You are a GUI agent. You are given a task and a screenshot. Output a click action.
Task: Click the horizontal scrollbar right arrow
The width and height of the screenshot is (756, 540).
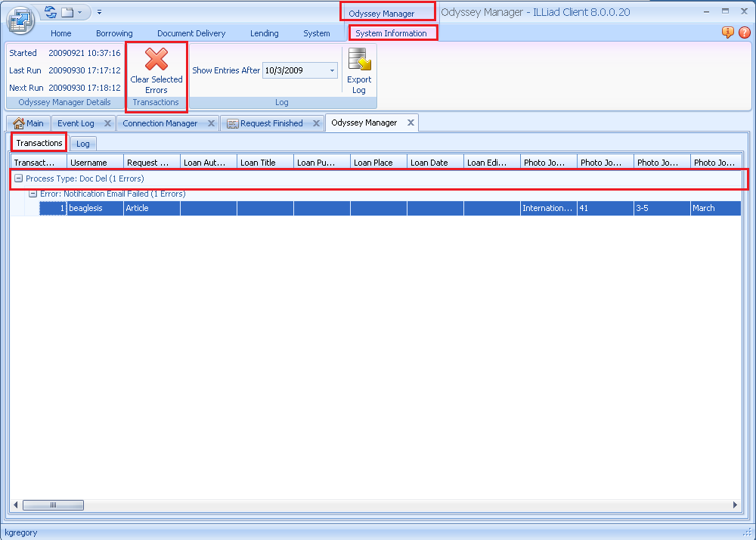(x=736, y=505)
